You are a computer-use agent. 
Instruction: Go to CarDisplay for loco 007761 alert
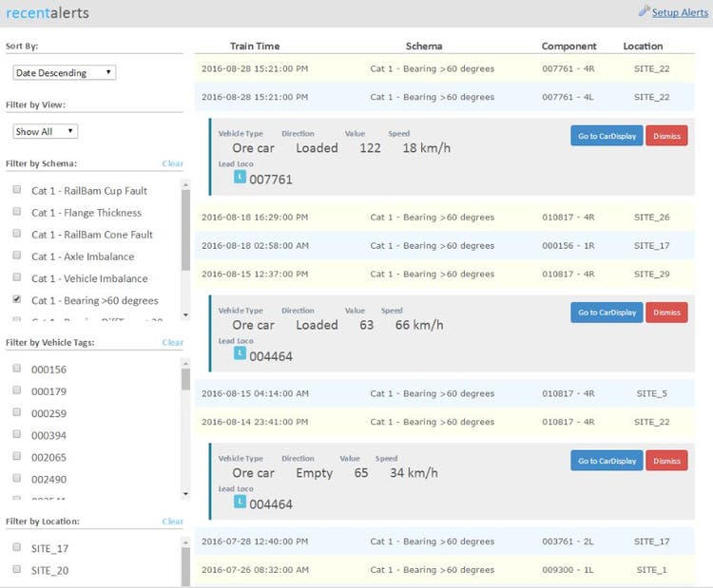[607, 136]
